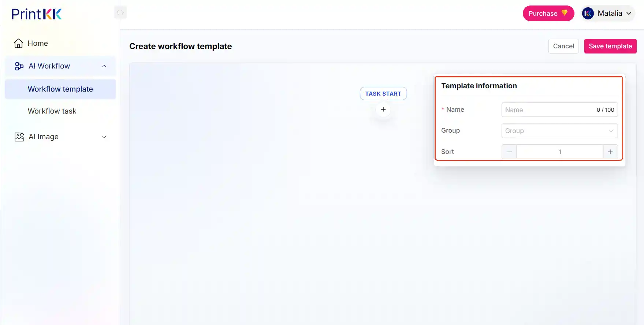644x325 pixels.
Task: Click the diamond icon on Purchase
Action: [x=565, y=13]
